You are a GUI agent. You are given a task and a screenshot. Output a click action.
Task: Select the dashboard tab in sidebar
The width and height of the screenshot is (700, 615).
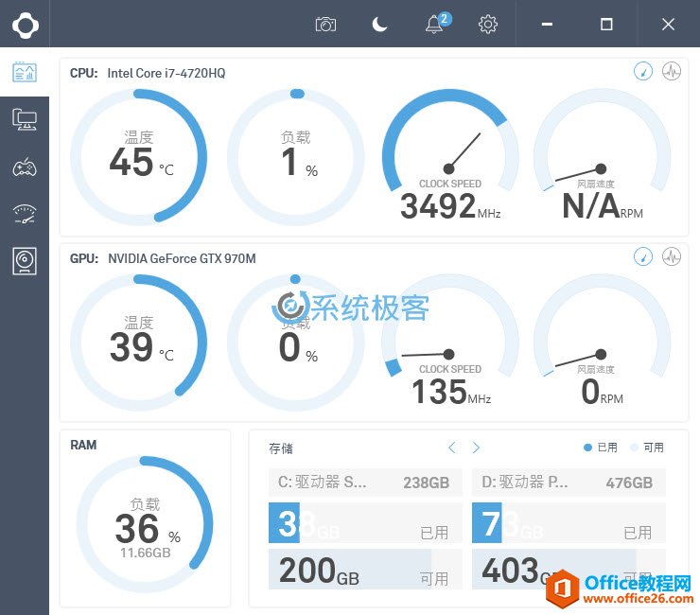pos(25,72)
